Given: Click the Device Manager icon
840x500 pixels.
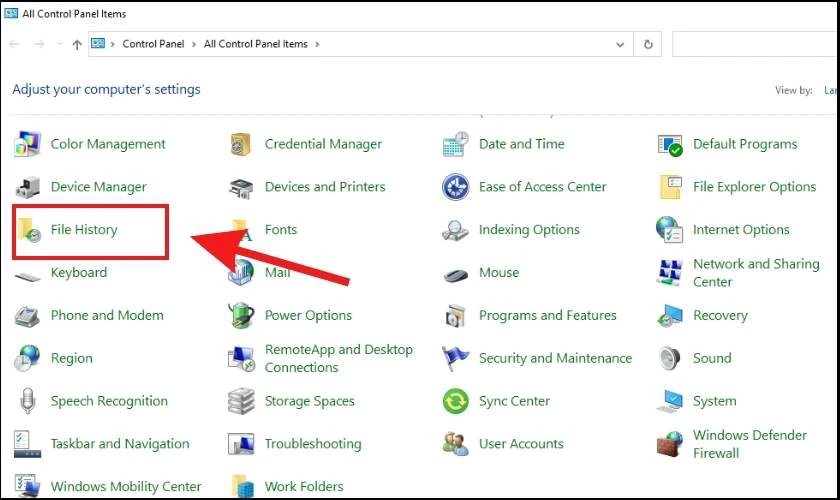Looking at the screenshot, I should point(28,187).
